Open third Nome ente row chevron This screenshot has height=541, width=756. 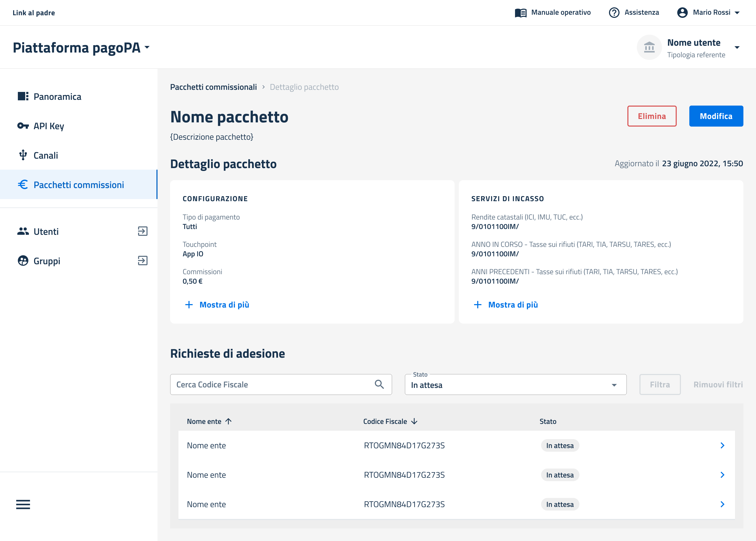click(722, 504)
